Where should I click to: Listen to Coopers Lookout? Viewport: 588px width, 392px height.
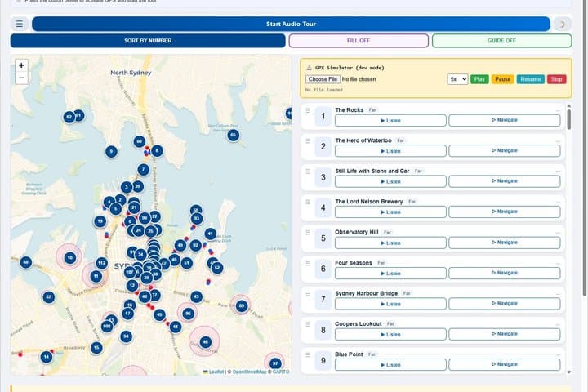click(x=390, y=334)
